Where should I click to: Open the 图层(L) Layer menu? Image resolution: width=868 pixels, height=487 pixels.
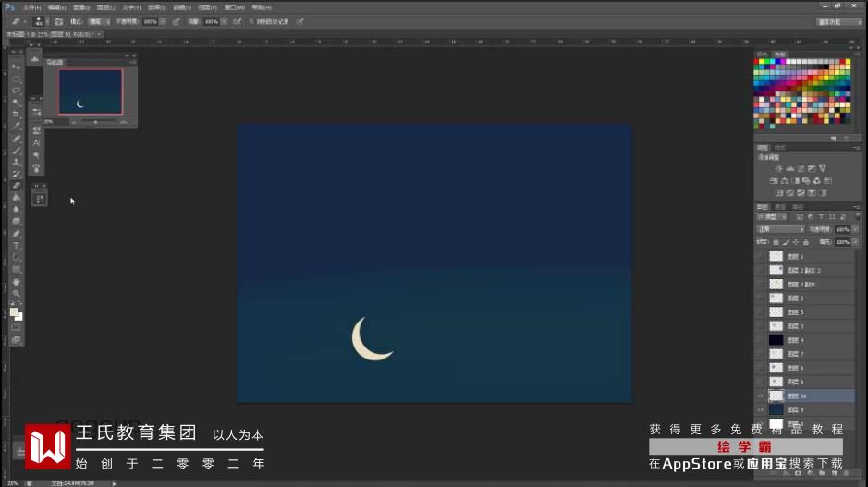click(x=105, y=7)
